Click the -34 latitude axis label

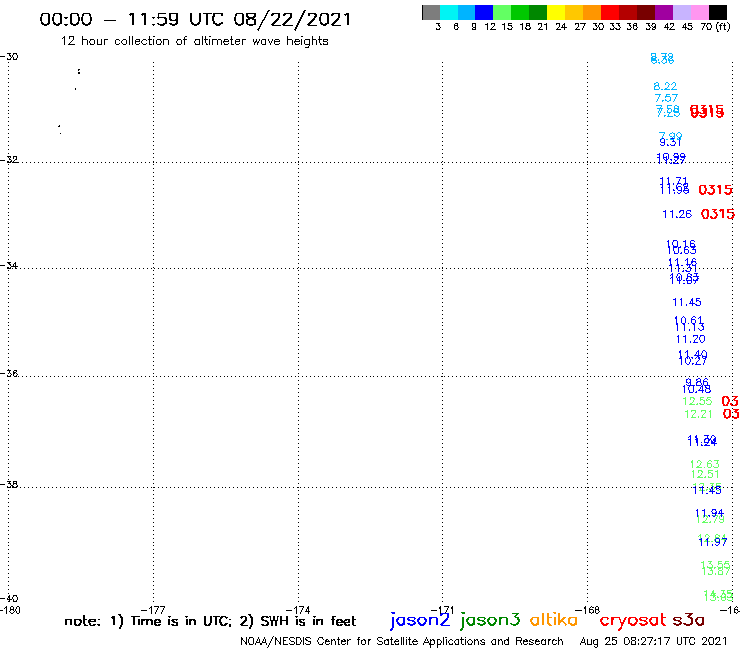click(9, 266)
